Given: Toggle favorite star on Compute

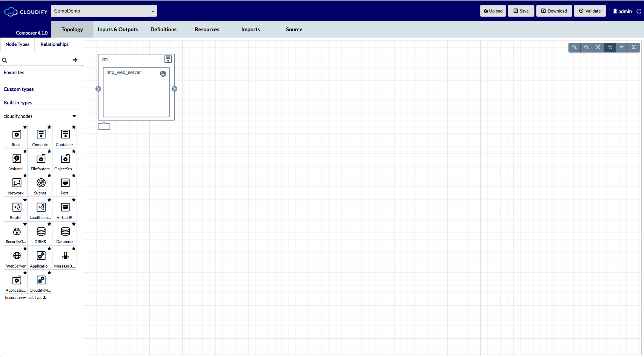Looking at the screenshot, I should [50, 127].
